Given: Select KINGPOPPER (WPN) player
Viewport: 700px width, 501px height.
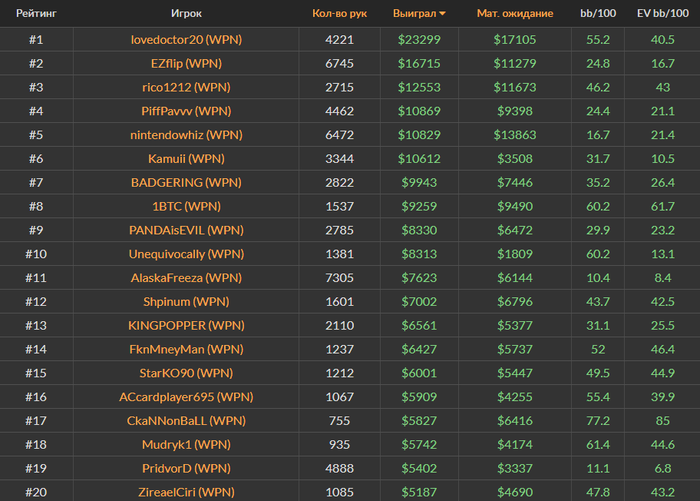Looking at the screenshot, I should pos(186,325).
